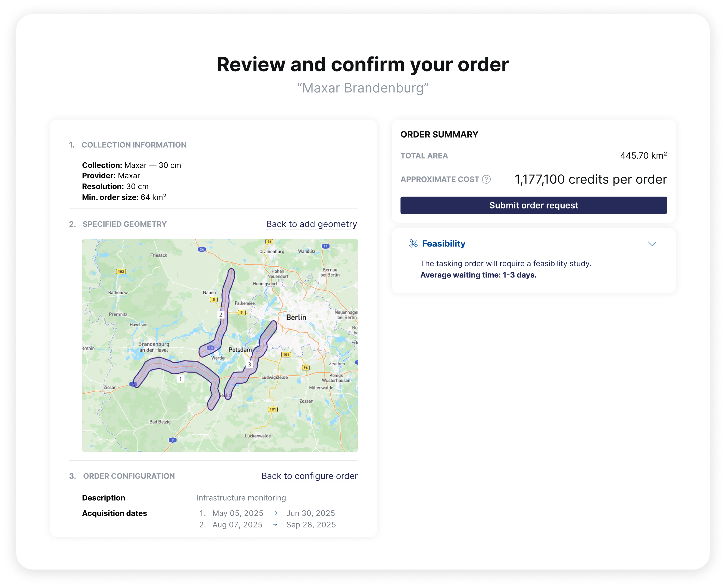The image size is (726, 588).
Task: Collapse the Feasibility panel using its chevron
Action: pos(652,244)
